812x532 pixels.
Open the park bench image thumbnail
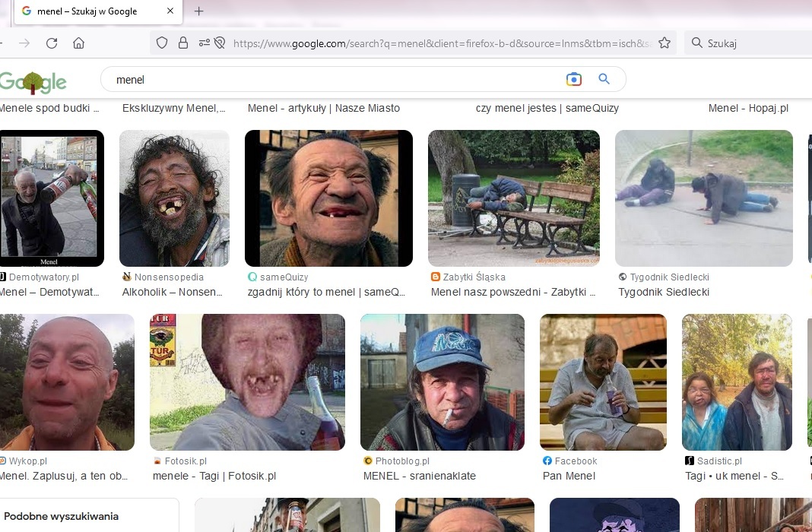(514, 198)
